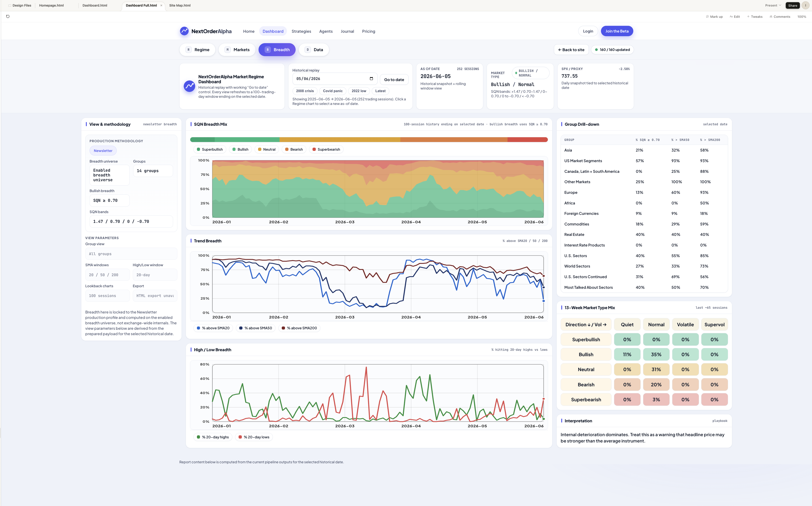
Task: Toggle the Bullish legend series
Action: (x=240, y=150)
